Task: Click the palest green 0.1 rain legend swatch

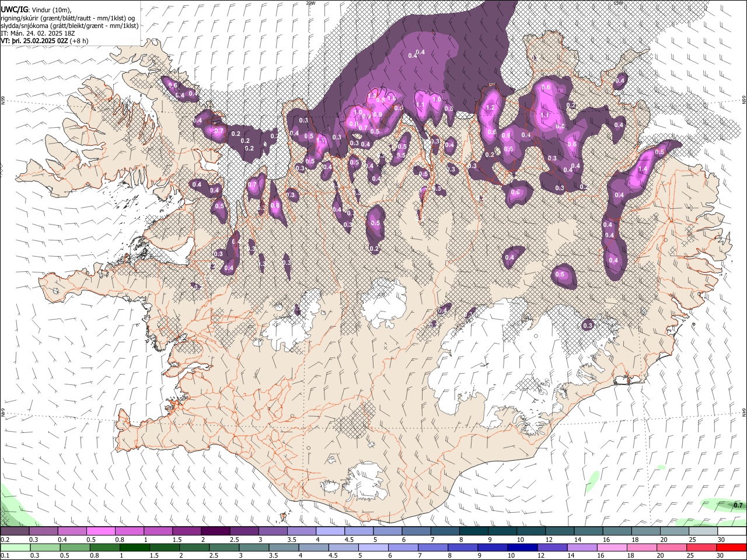Action: click(15, 547)
